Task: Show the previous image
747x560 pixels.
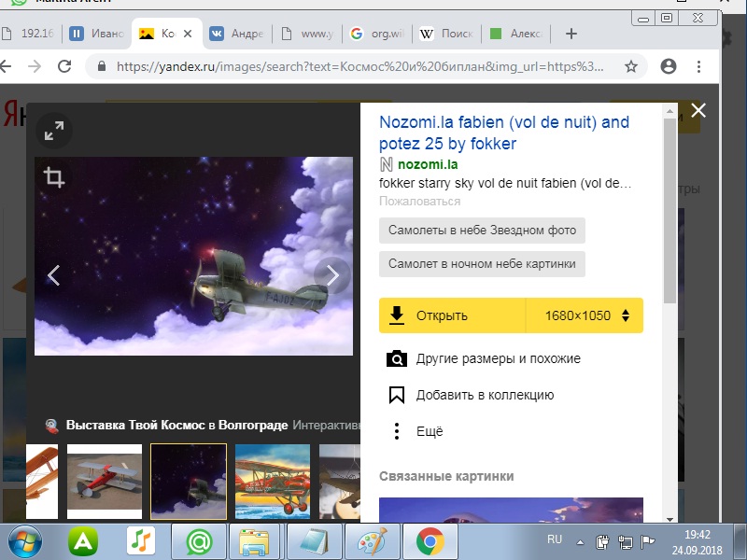Action: [x=53, y=275]
